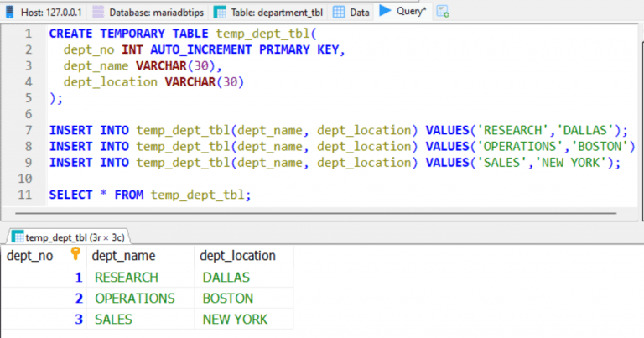This screenshot has height=338, width=644.
Task: Click the primary key icon in dept_no header
Action: click(x=75, y=254)
